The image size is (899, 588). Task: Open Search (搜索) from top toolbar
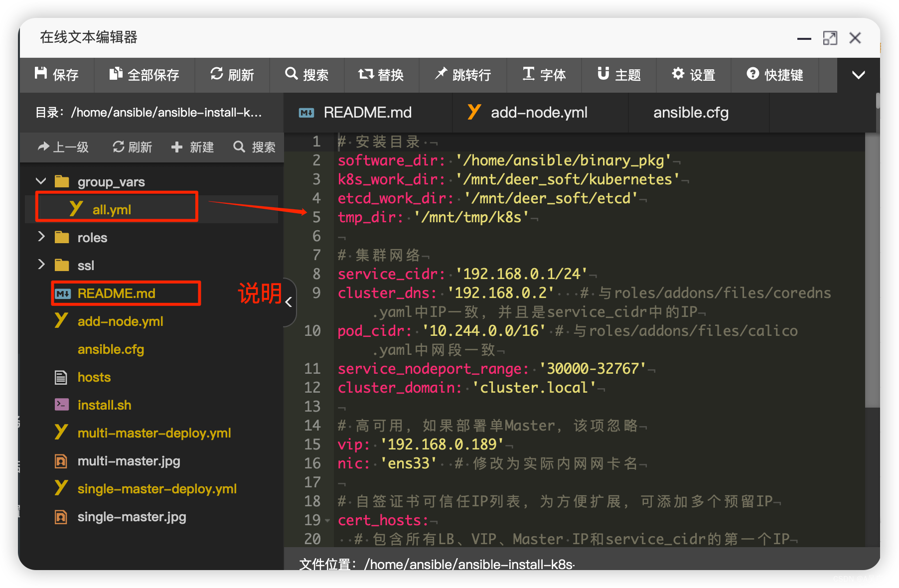point(306,75)
